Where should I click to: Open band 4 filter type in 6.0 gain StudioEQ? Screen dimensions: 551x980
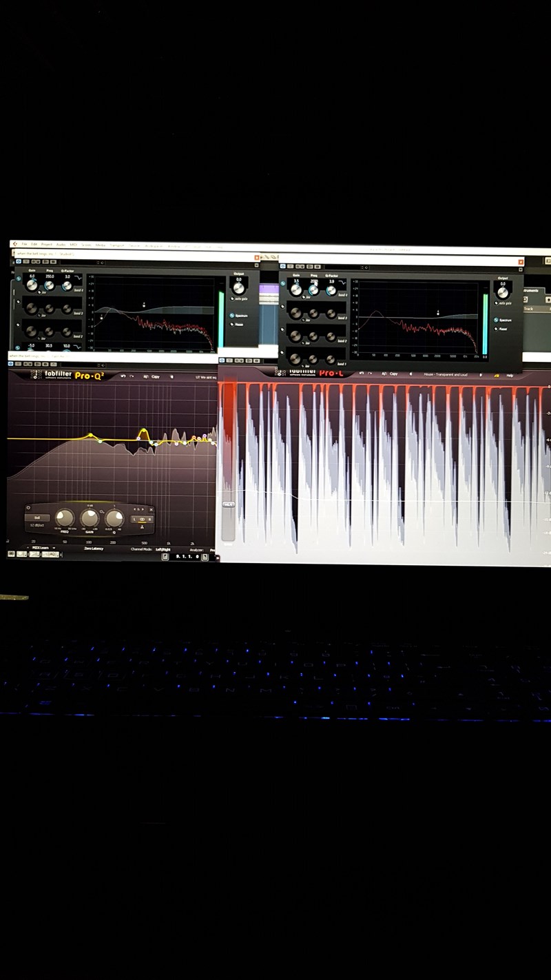pyautogui.click(x=76, y=277)
